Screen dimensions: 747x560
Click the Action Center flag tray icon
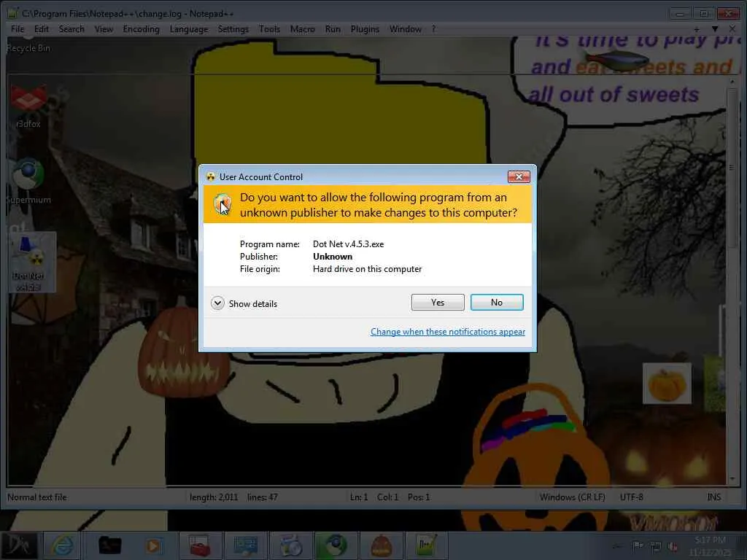pyautogui.click(x=638, y=545)
